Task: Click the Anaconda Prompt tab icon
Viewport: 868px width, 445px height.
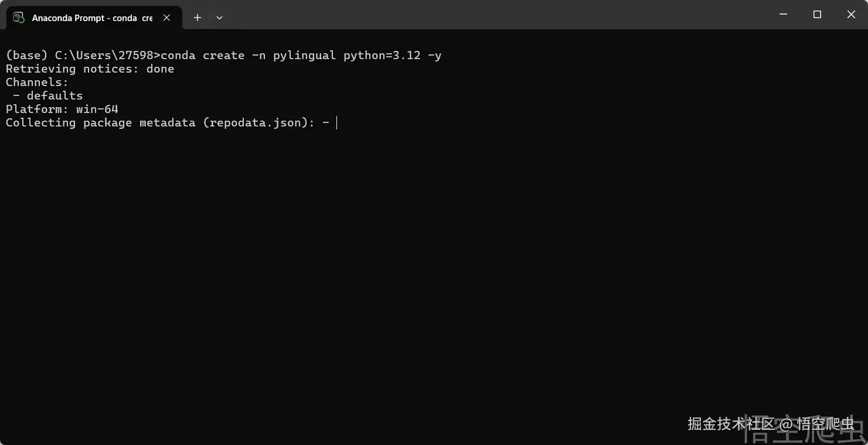Action: 19,18
